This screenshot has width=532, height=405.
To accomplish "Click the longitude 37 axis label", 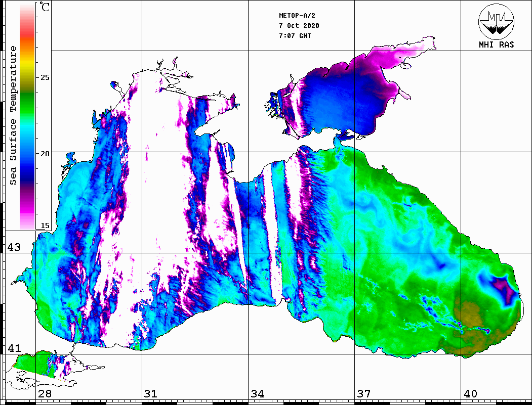I will pyautogui.click(x=363, y=394).
